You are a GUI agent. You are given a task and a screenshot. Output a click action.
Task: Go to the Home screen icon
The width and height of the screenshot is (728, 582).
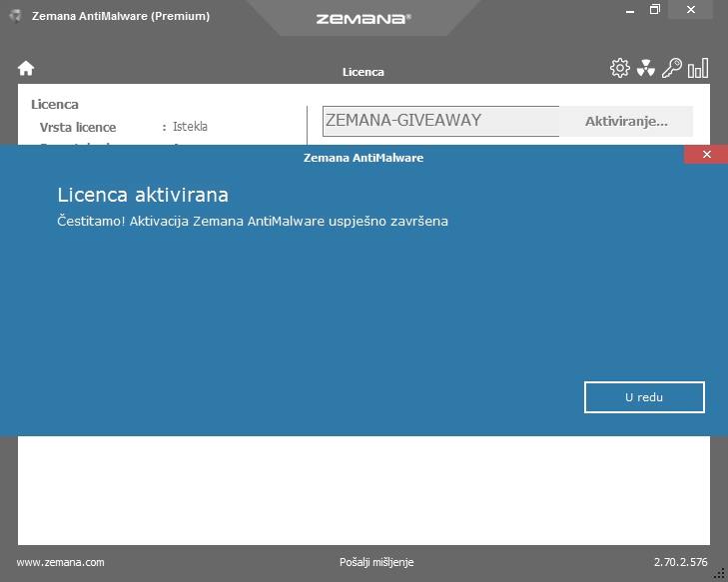[x=26, y=69]
